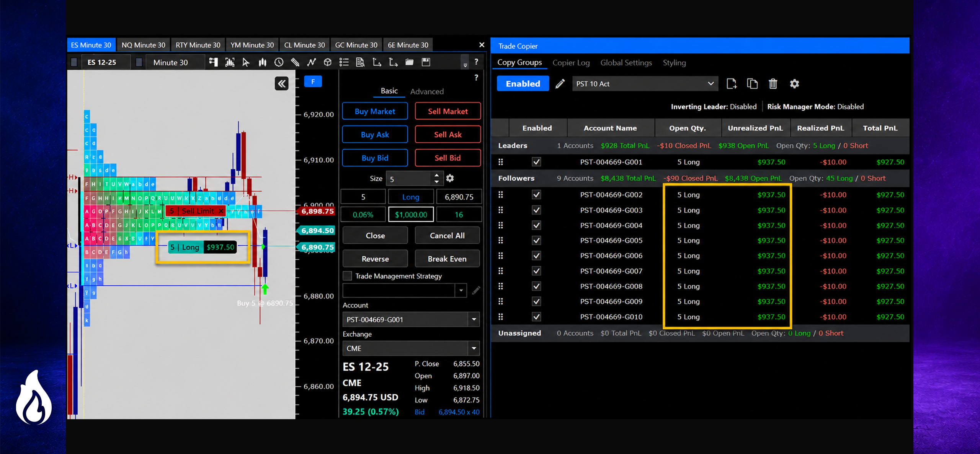Image resolution: width=980 pixels, height=454 pixels.
Task: Click the $1,000.00 PnL display box
Action: [411, 215]
